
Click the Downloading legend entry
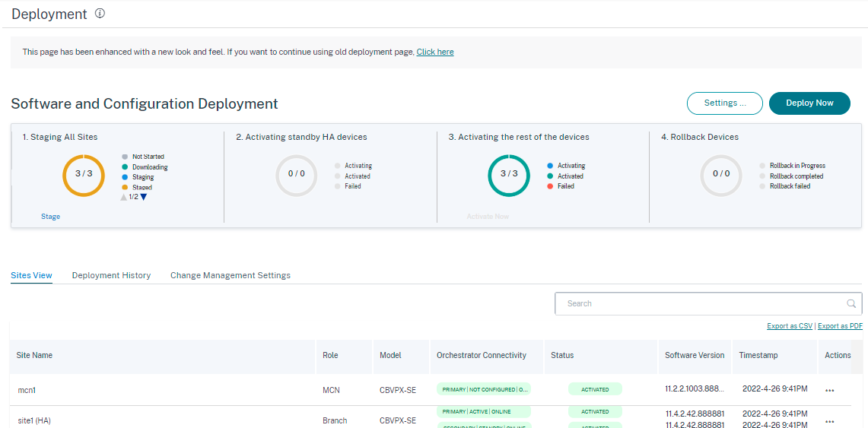click(145, 167)
